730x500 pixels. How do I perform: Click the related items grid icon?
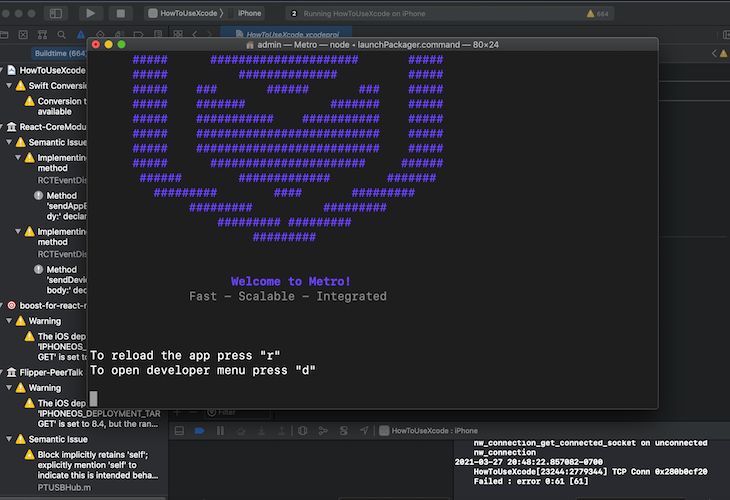pos(178,34)
